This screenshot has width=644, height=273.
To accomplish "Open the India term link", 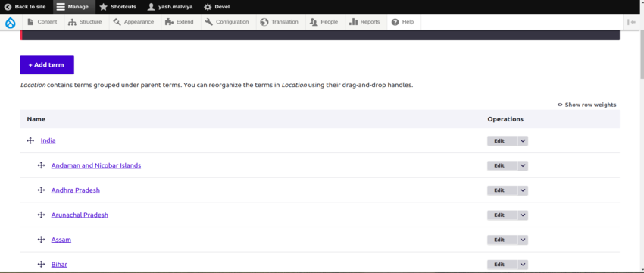I will [x=48, y=140].
